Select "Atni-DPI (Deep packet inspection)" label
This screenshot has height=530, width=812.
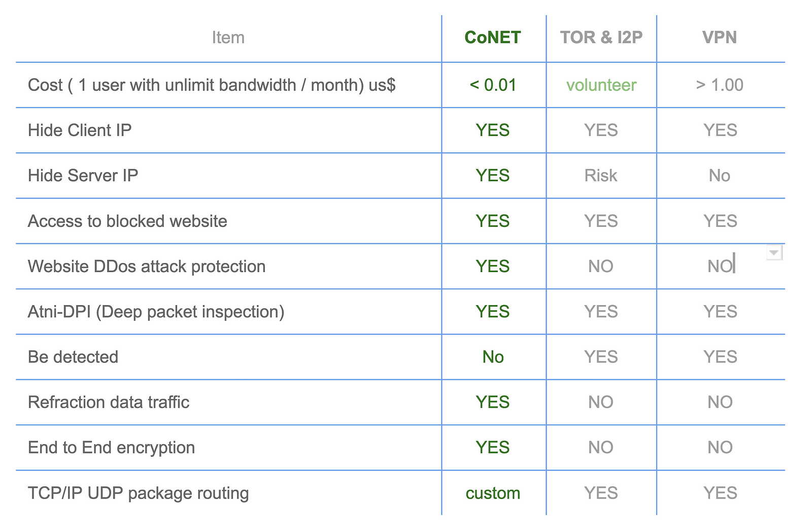(x=156, y=312)
